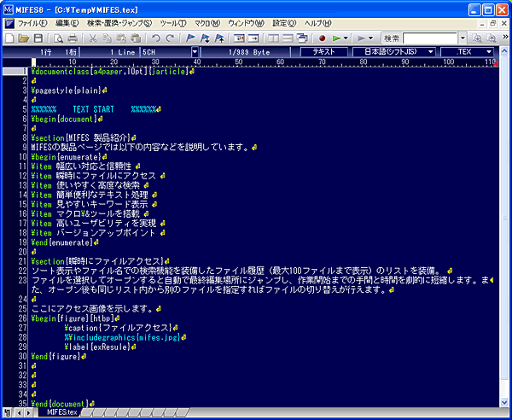Screen dimensions: 512x420
Task: Click the vertical scrollbar down arrow
Action: pos(504,400)
